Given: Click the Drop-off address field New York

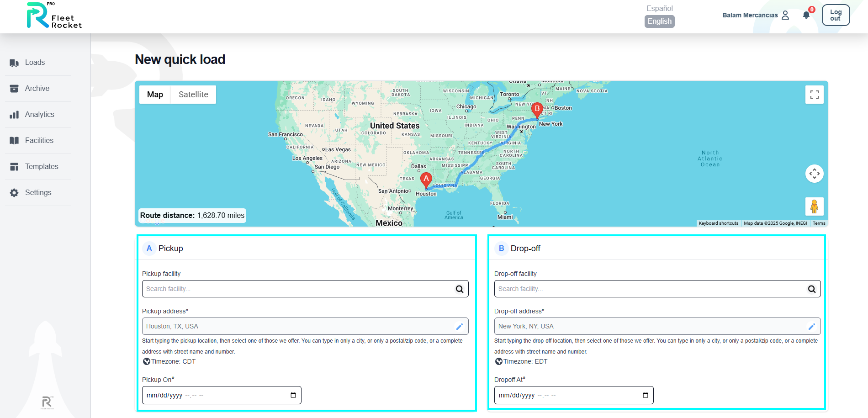Looking at the screenshot, I should pos(657,327).
